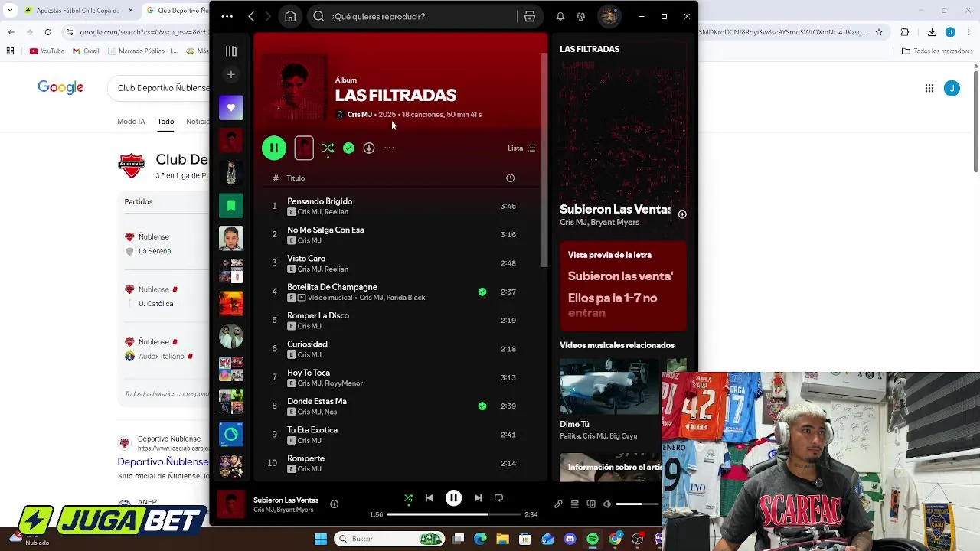The image size is (980, 551).
Task: Toggle shuffle for the album
Action: tap(328, 148)
